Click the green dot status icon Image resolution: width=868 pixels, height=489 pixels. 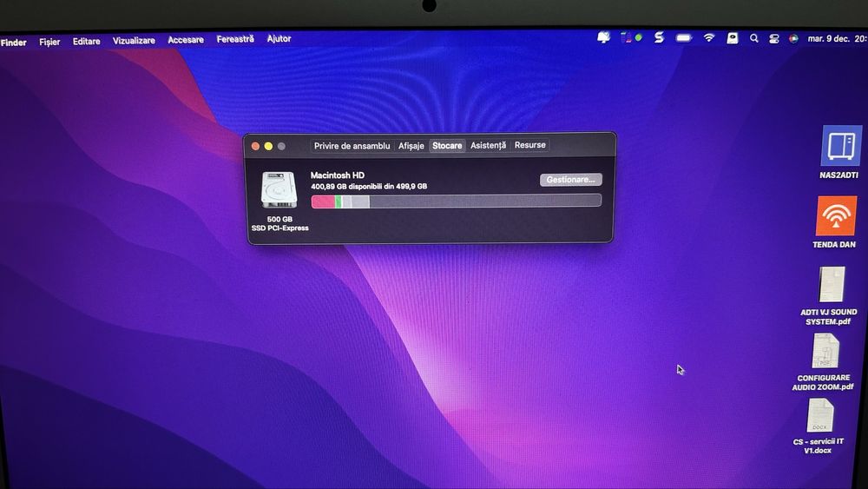[x=639, y=37]
